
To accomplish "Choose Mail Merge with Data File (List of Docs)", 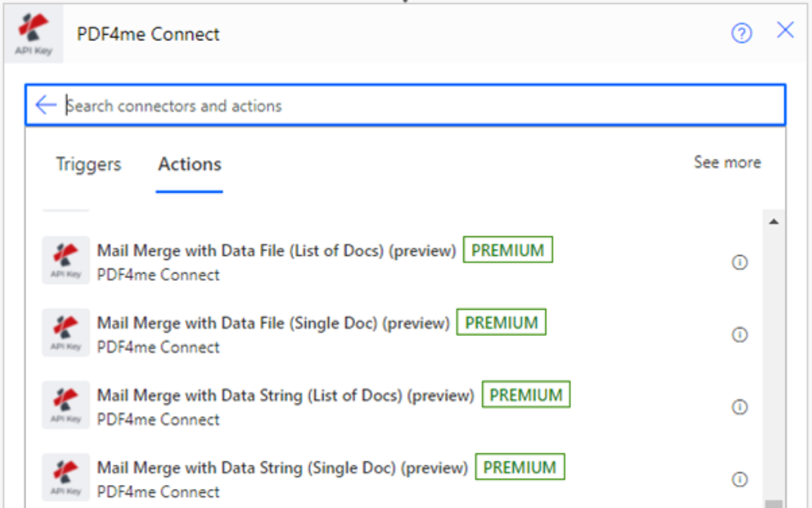I will tap(276, 251).
